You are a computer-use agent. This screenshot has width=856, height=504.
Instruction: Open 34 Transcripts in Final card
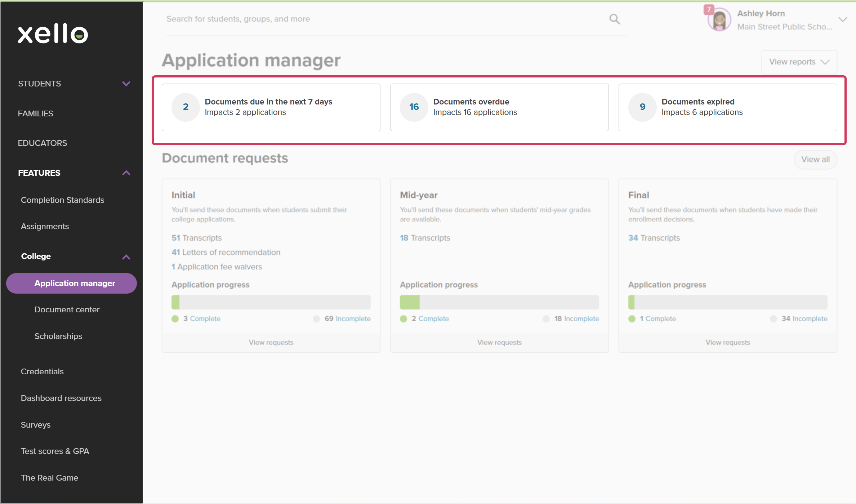point(654,238)
